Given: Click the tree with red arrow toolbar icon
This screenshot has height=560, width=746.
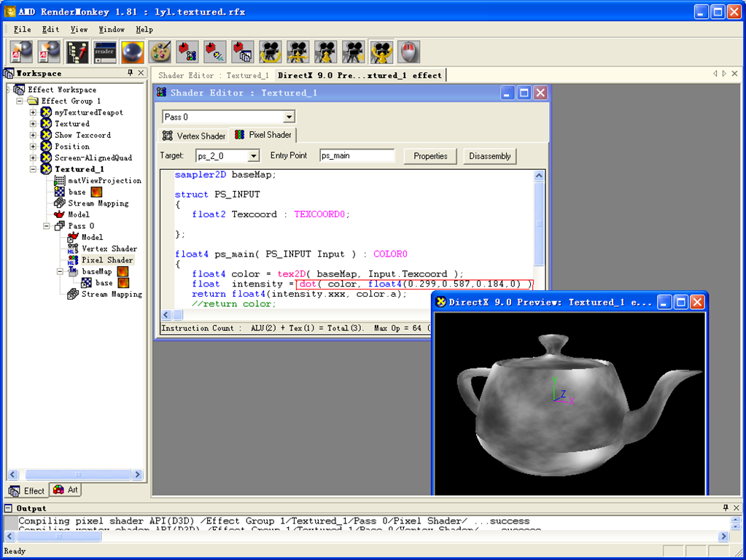Looking at the screenshot, I should (x=77, y=52).
